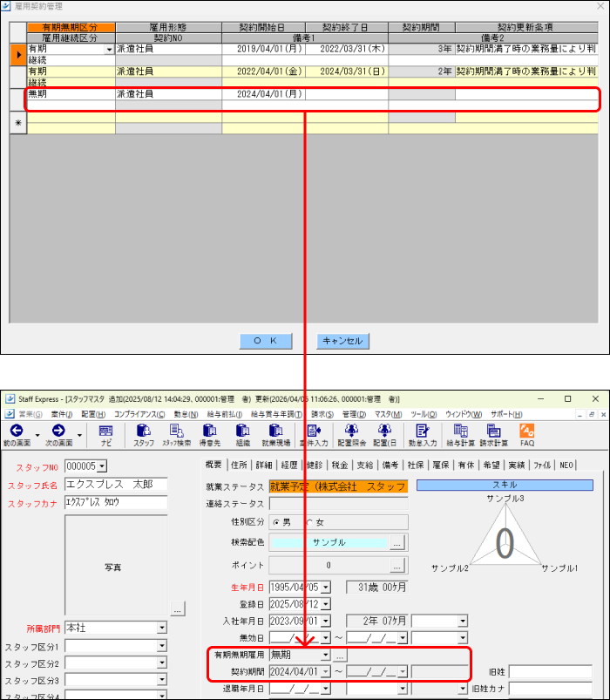
Task: Open 有期無期区分 dropdown in first contract row
Action: pyautogui.click(x=110, y=50)
